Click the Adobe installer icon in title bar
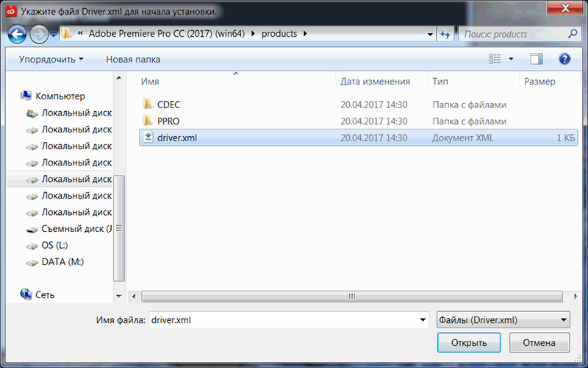 pyautogui.click(x=11, y=11)
